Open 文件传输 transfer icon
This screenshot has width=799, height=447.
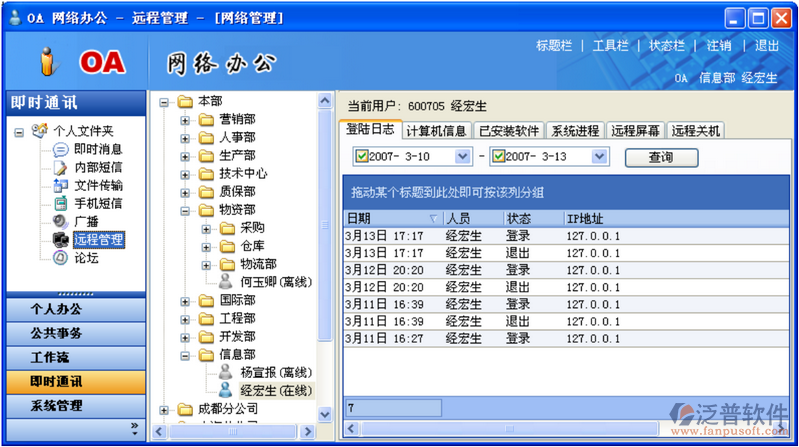coord(60,186)
